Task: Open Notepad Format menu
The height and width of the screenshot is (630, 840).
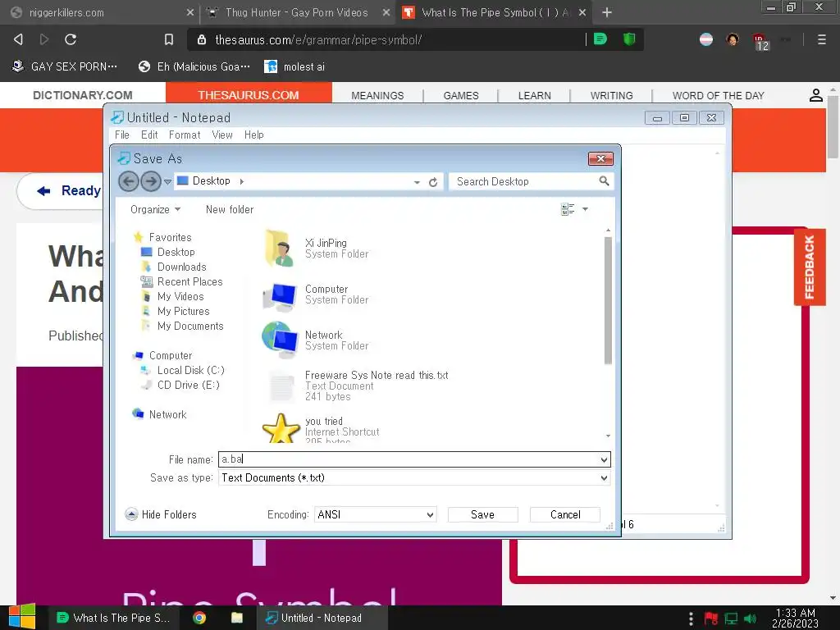Action: 185,135
